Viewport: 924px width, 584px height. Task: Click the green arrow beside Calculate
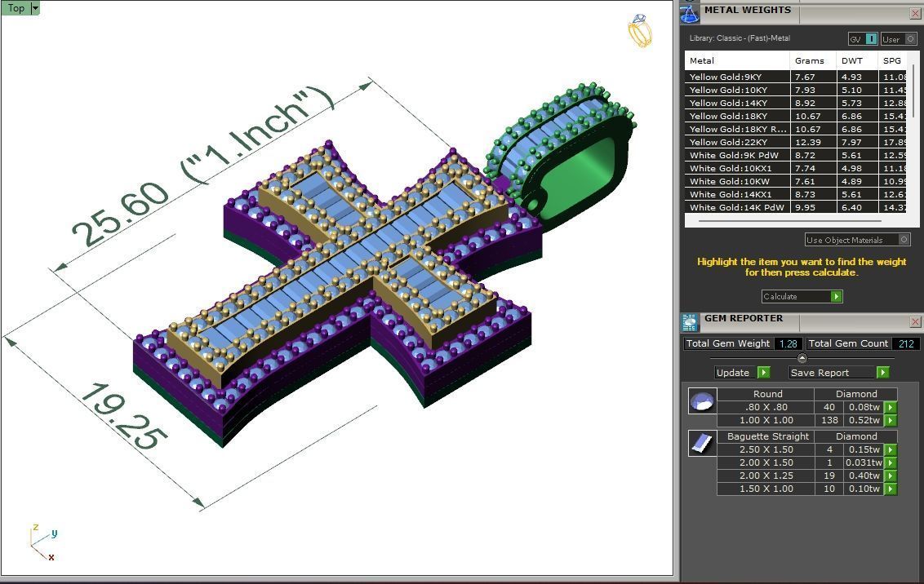[x=836, y=297]
